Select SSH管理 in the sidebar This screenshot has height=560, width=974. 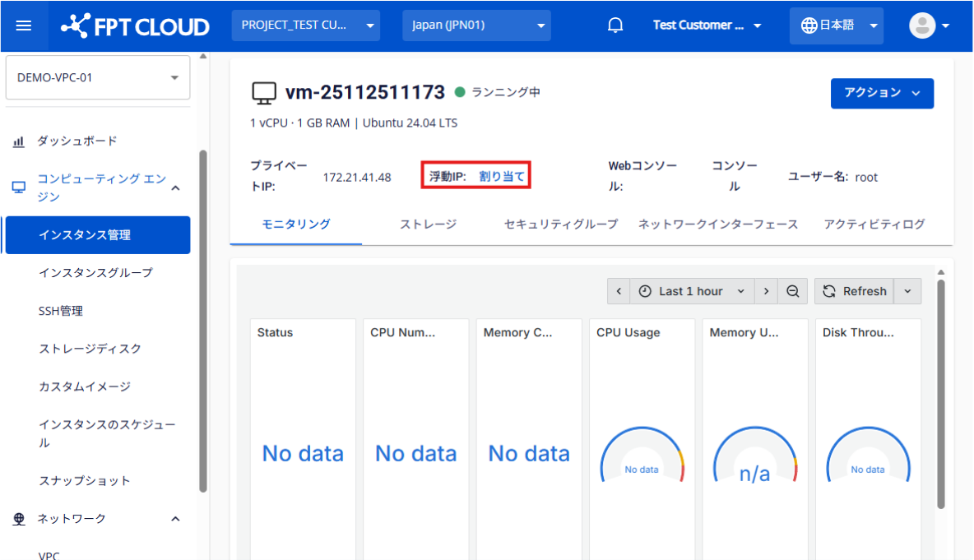point(61,311)
